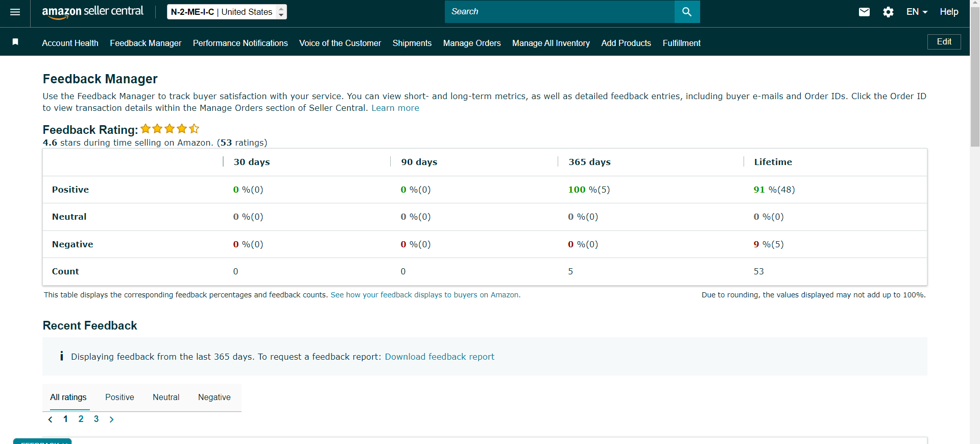Viewport: 980px width, 444px height.
Task: Open the 'See how your feedback displays' link
Action: click(425, 295)
